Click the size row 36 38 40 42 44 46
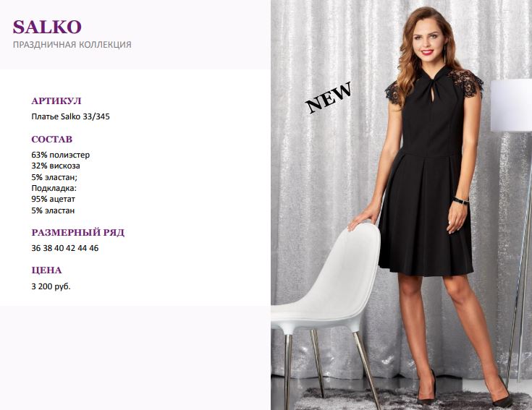 click(x=65, y=248)
